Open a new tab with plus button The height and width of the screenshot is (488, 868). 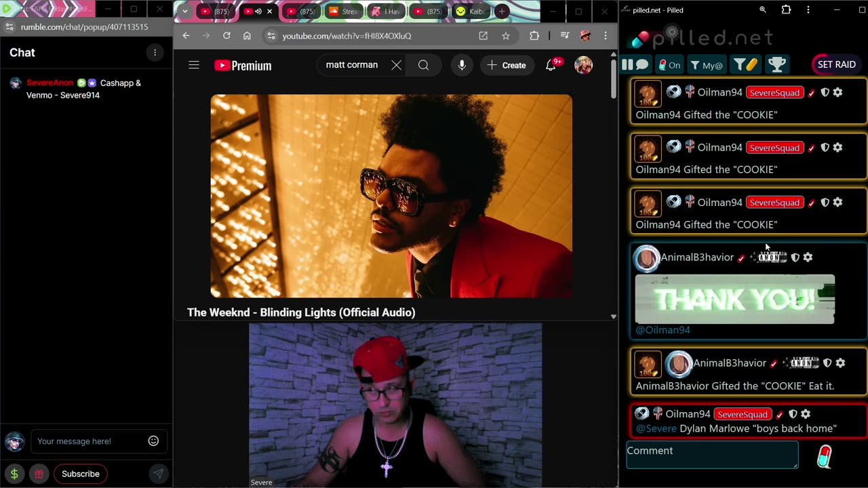tap(502, 12)
